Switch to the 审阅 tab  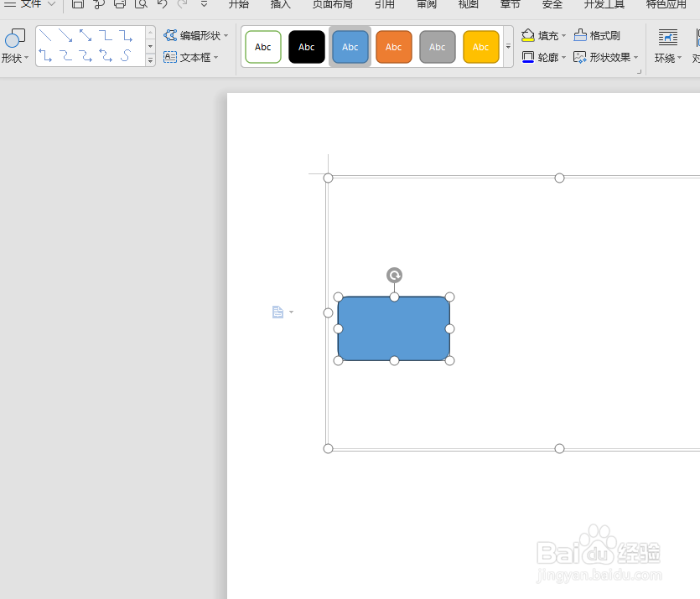(427, 4)
